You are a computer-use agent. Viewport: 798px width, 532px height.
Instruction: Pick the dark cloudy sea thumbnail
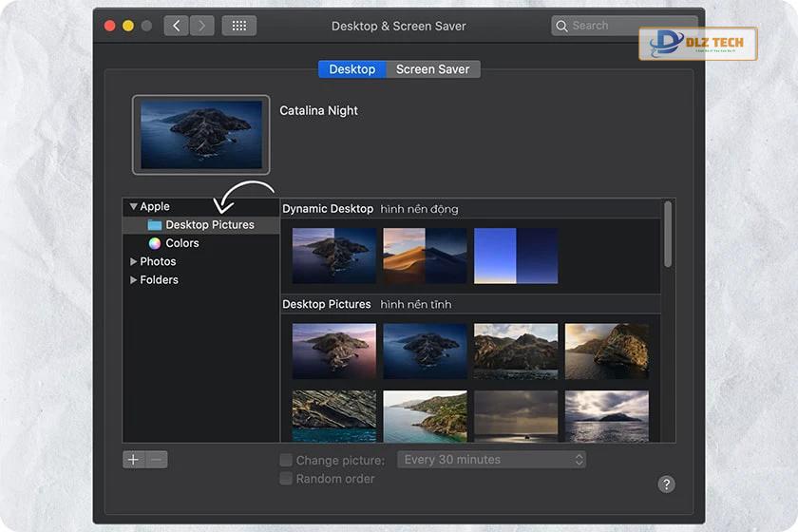click(516, 416)
